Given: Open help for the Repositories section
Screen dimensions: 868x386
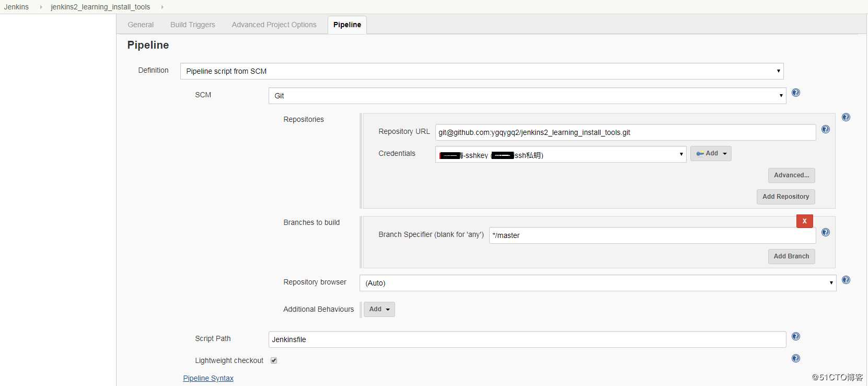Looking at the screenshot, I should click(x=846, y=117).
